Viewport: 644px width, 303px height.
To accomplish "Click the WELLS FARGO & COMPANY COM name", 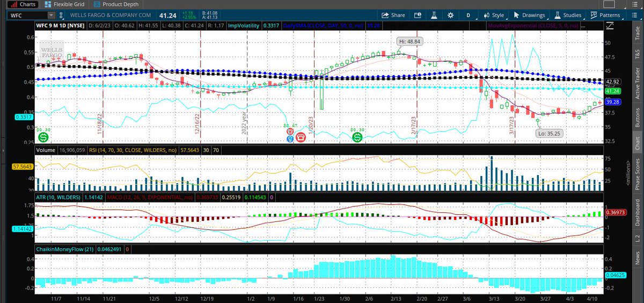I will pyautogui.click(x=112, y=16).
